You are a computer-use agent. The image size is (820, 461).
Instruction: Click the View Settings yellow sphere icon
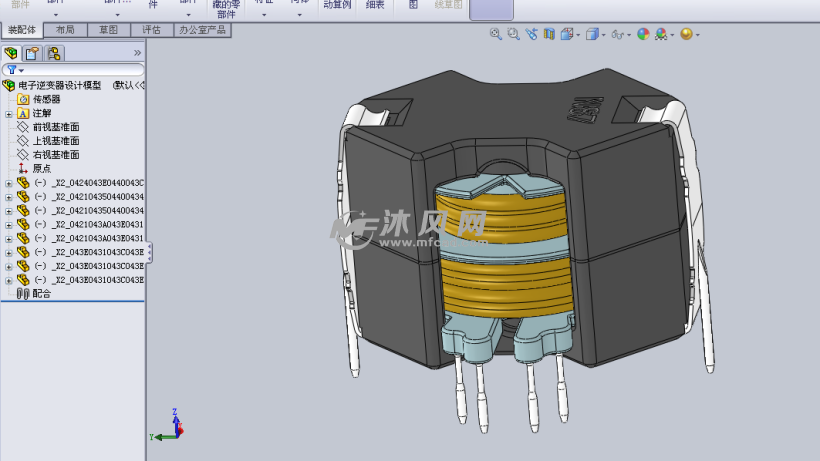(x=686, y=34)
